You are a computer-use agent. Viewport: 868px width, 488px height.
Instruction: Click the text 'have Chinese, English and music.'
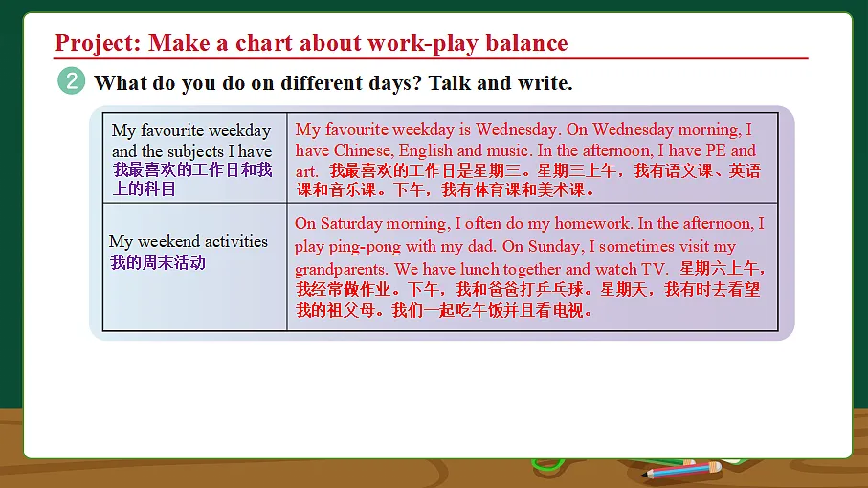point(414,150)
